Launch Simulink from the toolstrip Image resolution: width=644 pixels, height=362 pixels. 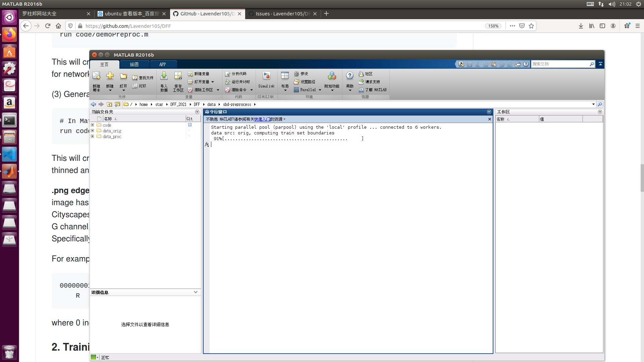click(x=266, y=80)
